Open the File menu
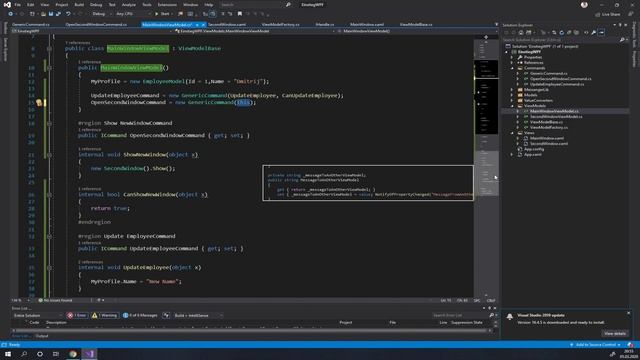 (x=18, y=5)
